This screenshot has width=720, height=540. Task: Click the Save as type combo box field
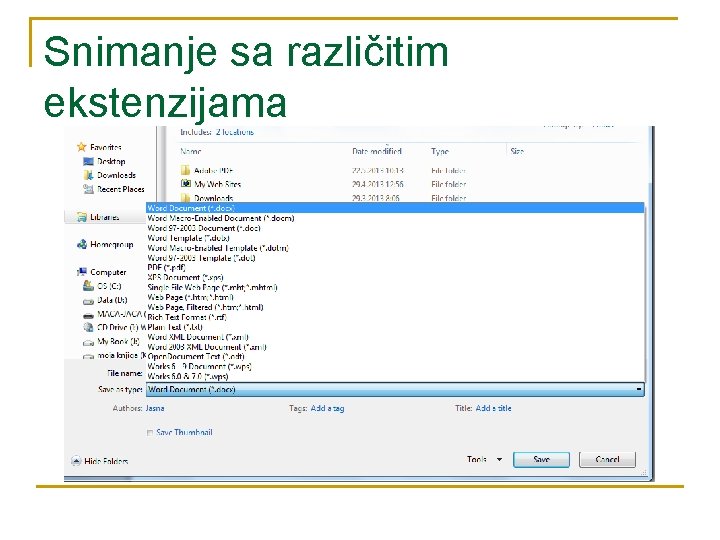pos(395,389)
